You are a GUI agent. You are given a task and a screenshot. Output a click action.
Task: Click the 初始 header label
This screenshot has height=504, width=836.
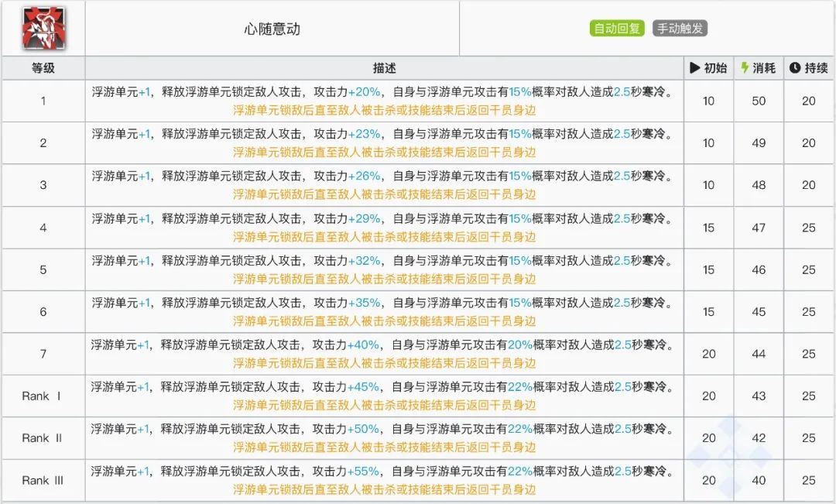[715, 68]
